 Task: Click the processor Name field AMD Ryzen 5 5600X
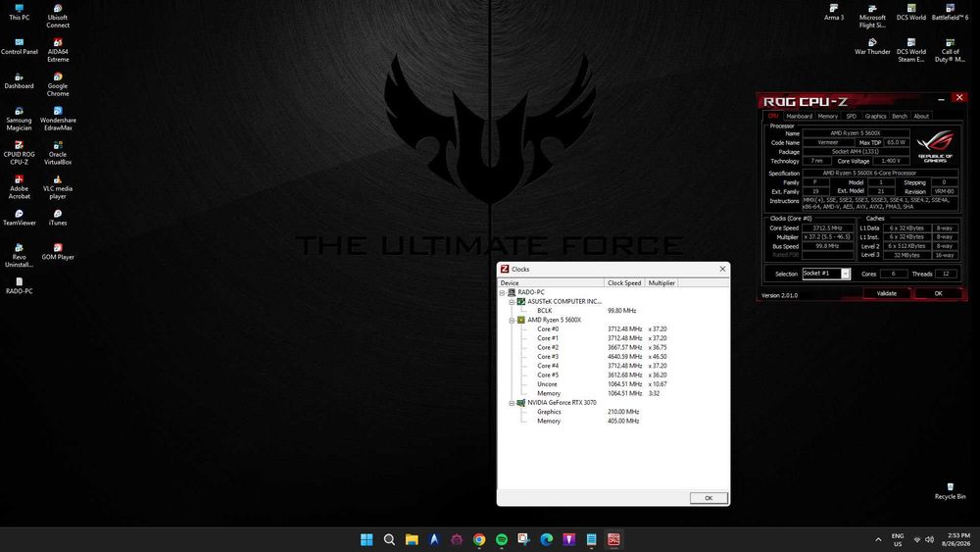[855, 133]
